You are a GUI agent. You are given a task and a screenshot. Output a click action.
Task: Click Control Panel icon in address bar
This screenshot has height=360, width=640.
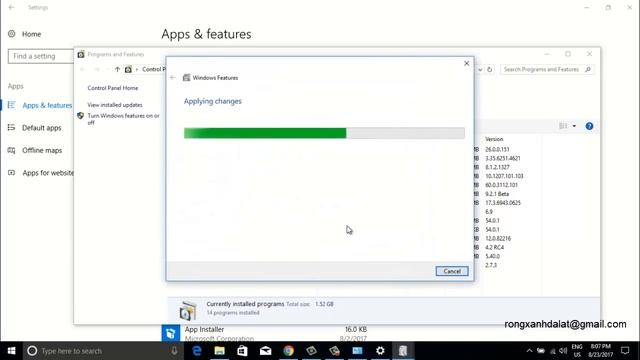(128, 69)
